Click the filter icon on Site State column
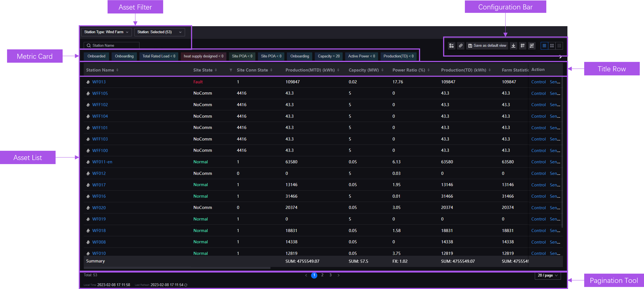 [x=231, y=70]
